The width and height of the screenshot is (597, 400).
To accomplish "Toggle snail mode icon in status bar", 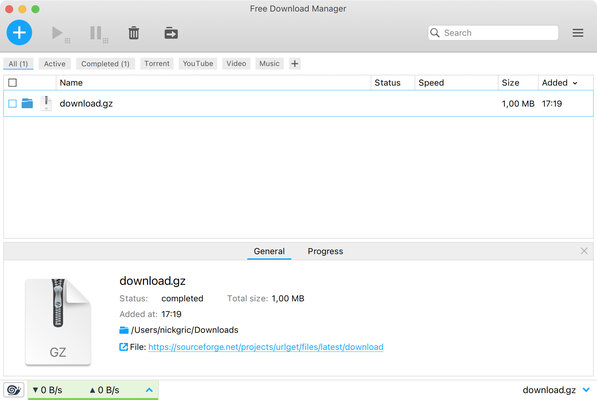I will 14,390.
